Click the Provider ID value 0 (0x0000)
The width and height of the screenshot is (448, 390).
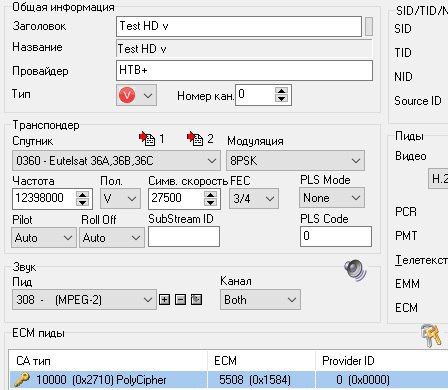[x=363, y=380]
